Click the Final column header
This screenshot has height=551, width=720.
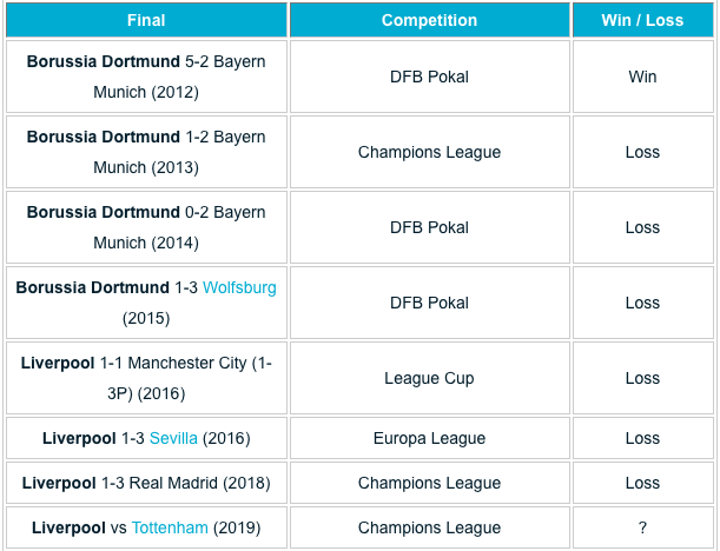146,20
